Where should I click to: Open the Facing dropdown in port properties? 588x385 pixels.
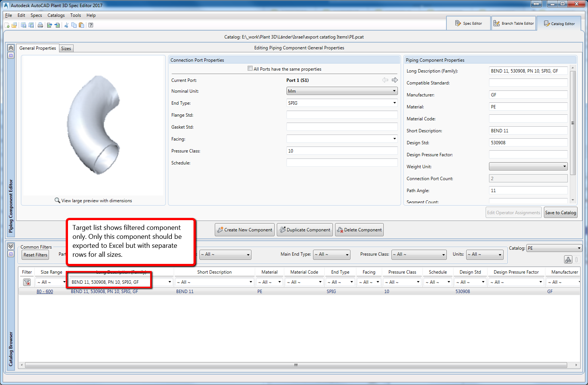(342, 139)
